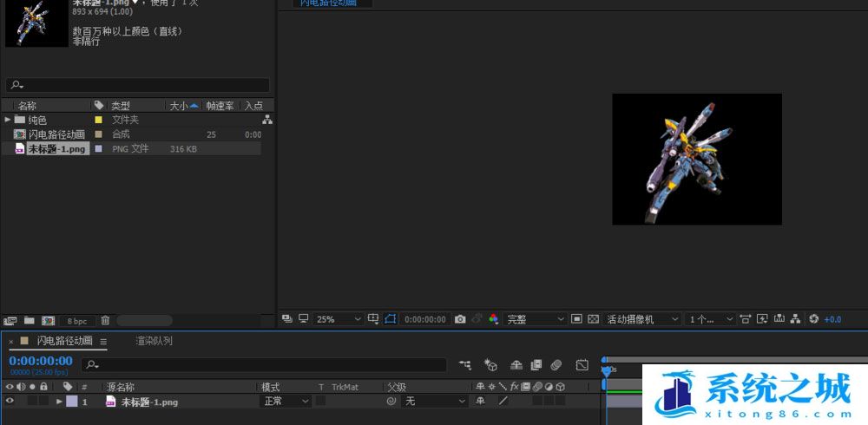Toggle Preserve Underlying Transparency for 未标题-1.png

tap(321, 402)
